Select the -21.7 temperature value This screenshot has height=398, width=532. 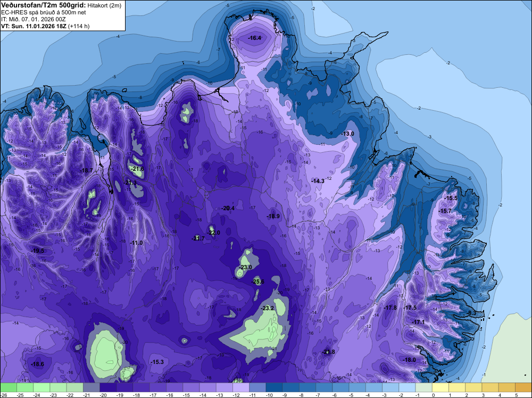tap(198, 238)
